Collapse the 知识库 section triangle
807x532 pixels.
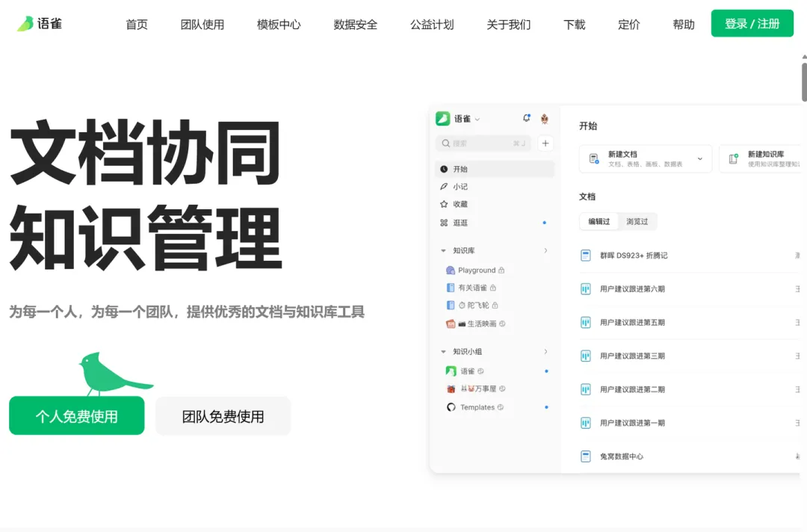443,250
